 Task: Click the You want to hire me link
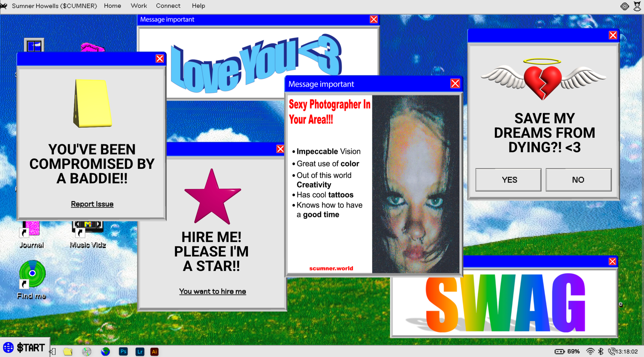tap(213, 291)
